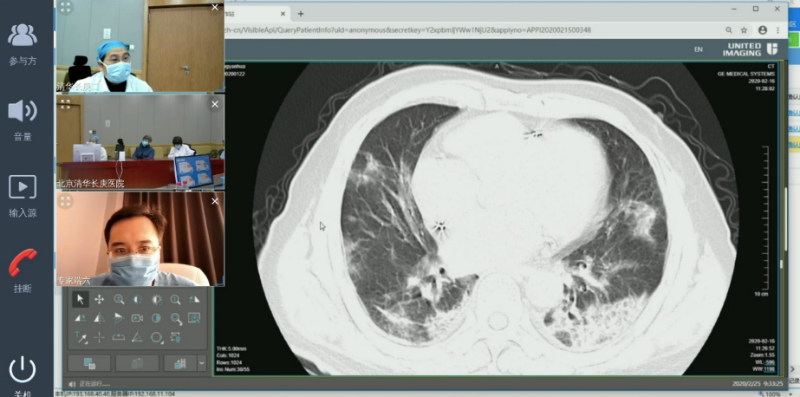800x397 pixels.
Task: Click the zoom magnifier in address bar
Action: (729, 30)
